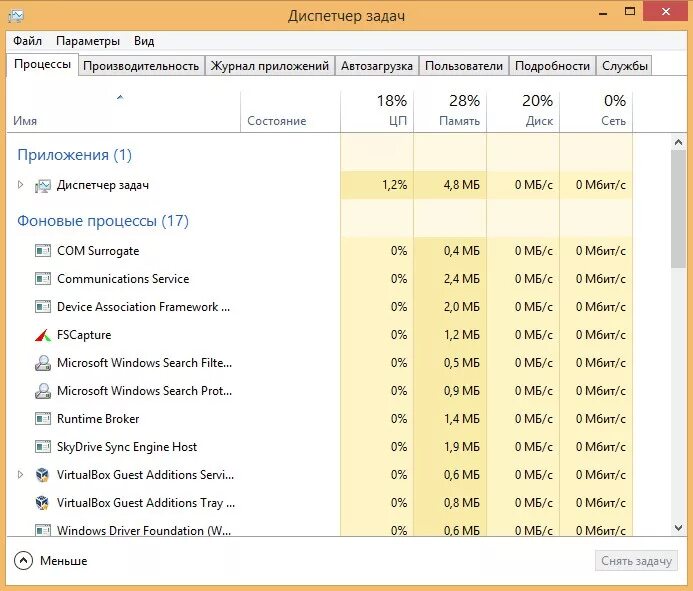Click the Runtime Broker process icon
Screen dimensions: 693x591
point(43,419)
